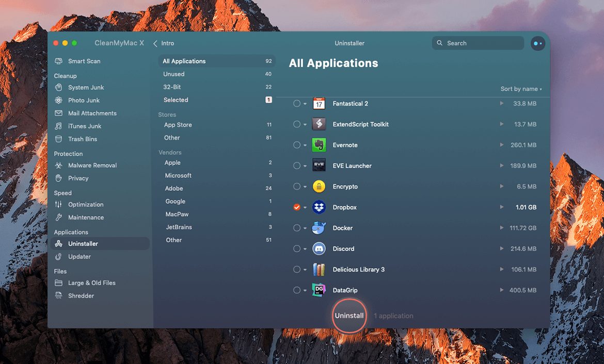
Task: Show the Unused applications filter
Action: point(217,74)
